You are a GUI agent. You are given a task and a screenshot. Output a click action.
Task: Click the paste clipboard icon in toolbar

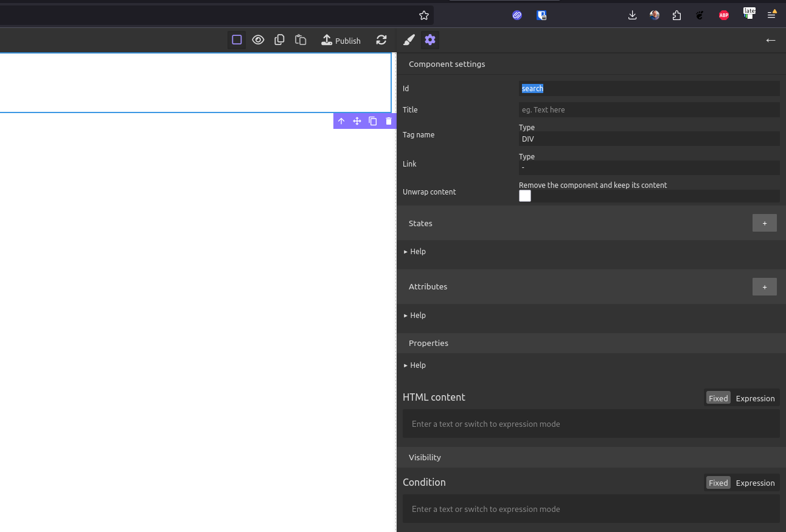[x=301, y=40]
